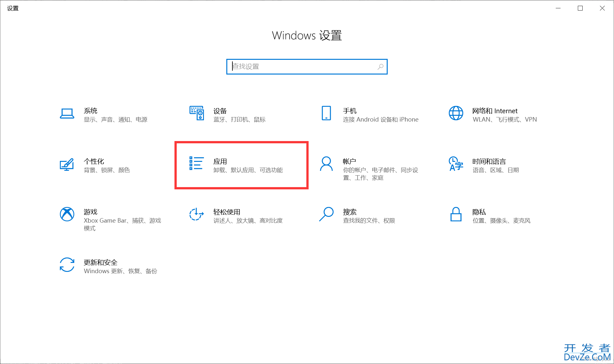This screenshot has height=364, width=614.
Task: Open 网络和 Internet title
Action: pyautogui.click(x=495, y=111)
